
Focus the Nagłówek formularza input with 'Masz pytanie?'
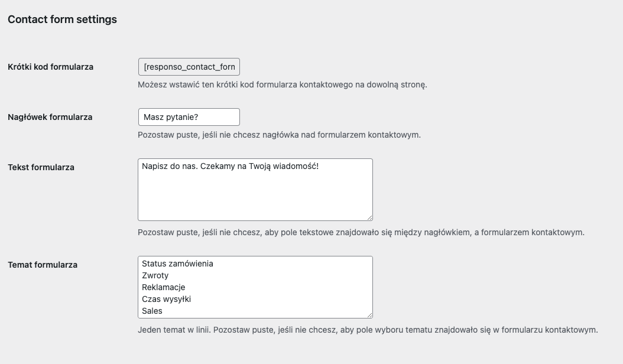(x=189, y=117)
